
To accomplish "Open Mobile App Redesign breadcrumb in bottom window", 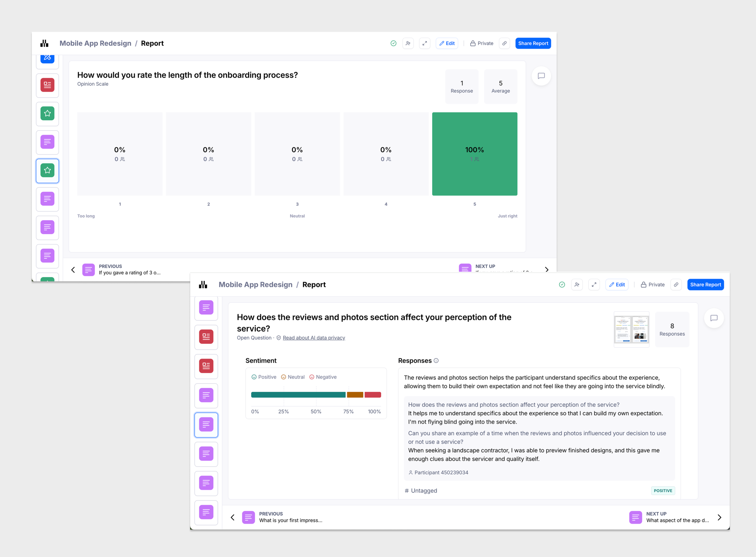I will [x=255, y=285].
